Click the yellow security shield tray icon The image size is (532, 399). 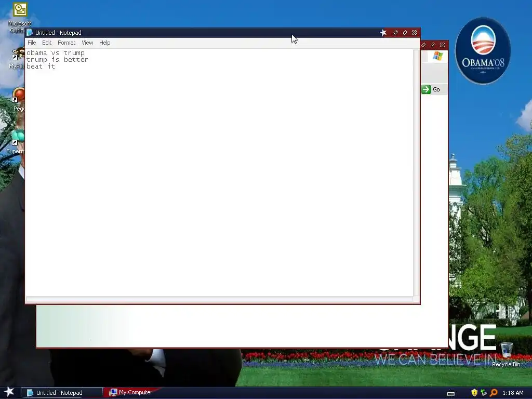474,393
